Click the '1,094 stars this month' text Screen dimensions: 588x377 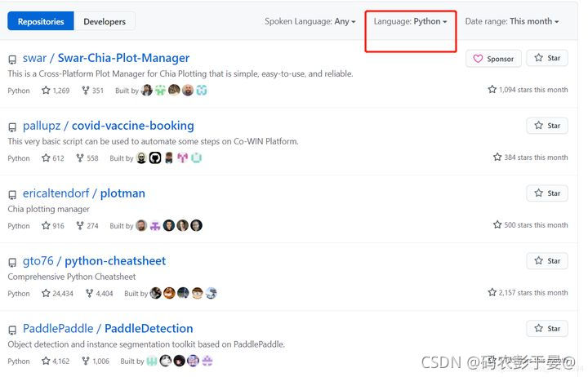click(528, 90)
